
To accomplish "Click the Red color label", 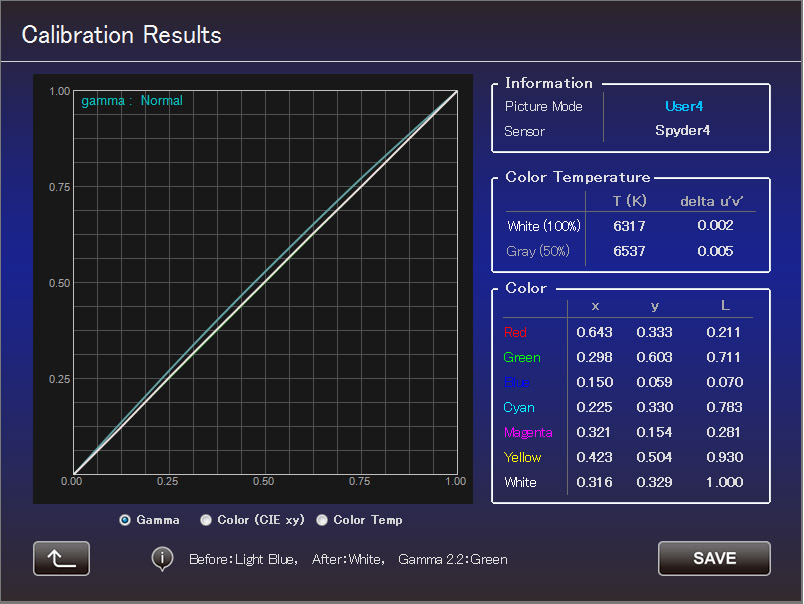I will coord(515,332).
